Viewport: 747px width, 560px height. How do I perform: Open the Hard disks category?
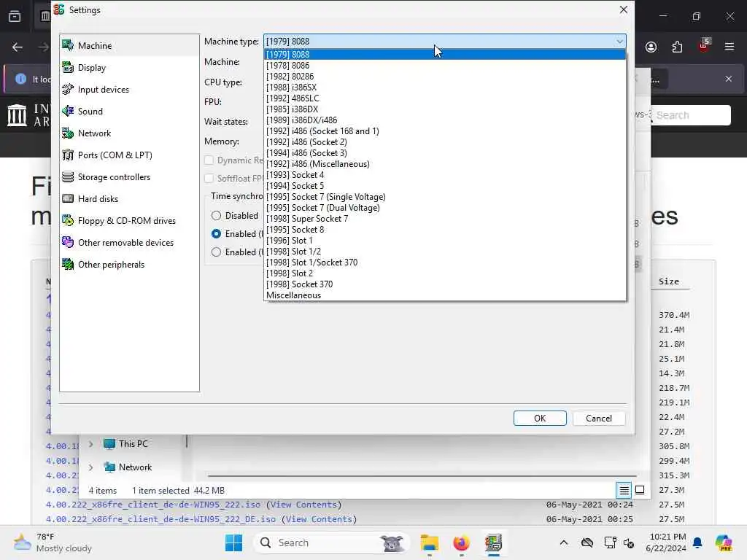[x=129, y=199]
